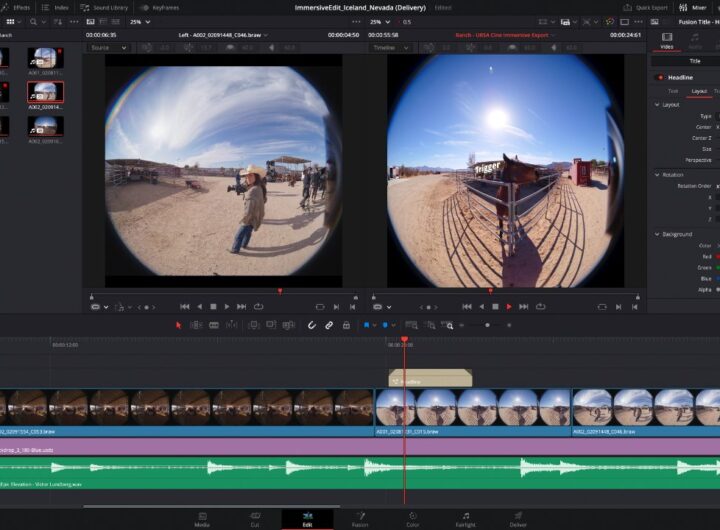Click the Overwrite clip icon
The image size is (720, 530).
[x=271, y=325]
